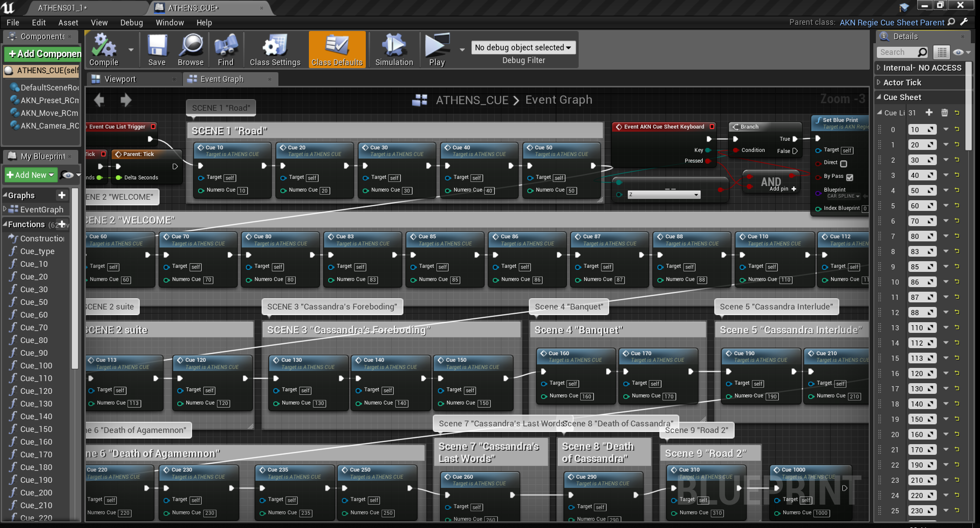This screenshot has height=528, width=980.
Task: Toggle the By Pass checkbox
Action: 850,177
